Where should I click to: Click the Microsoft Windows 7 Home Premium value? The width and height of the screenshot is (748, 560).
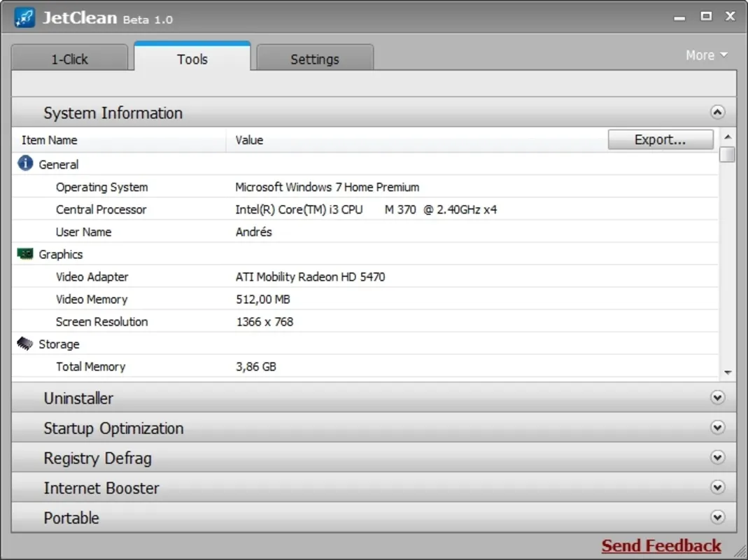pyautogui.click(x=327, y=187)
